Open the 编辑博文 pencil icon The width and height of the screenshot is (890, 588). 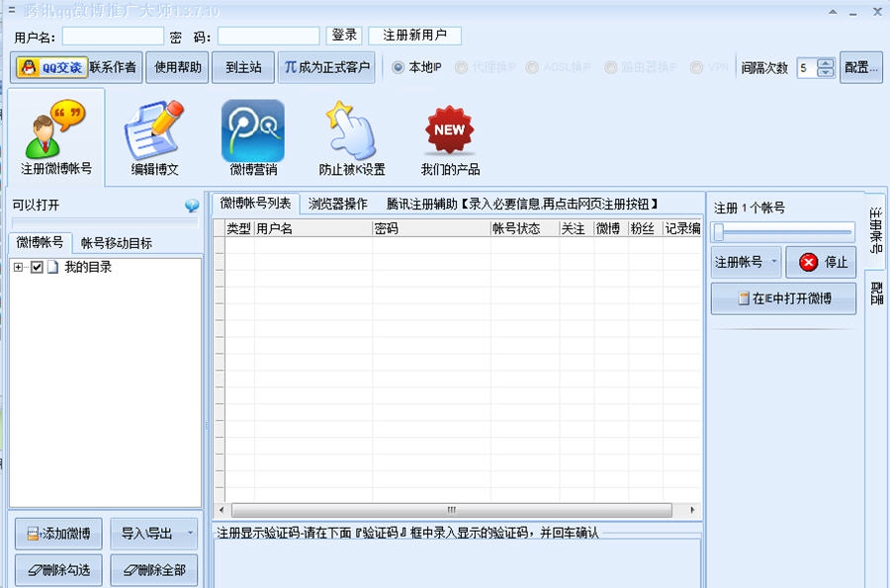point(154,129)
